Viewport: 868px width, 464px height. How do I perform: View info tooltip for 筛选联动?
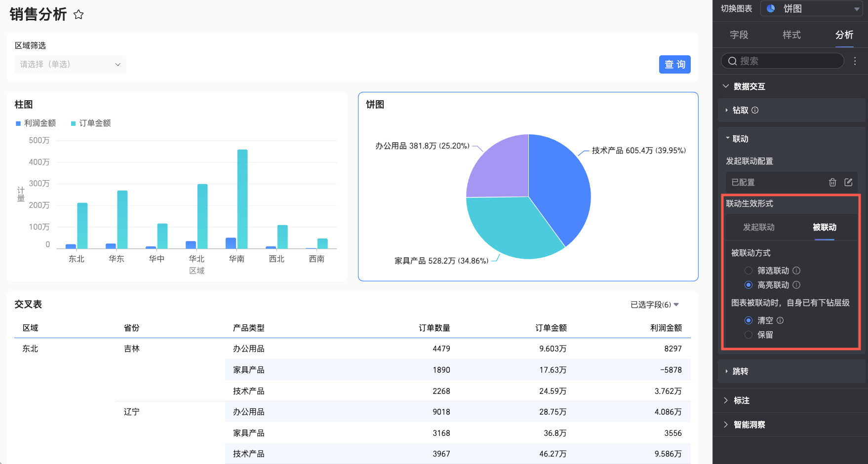(796, 271)
